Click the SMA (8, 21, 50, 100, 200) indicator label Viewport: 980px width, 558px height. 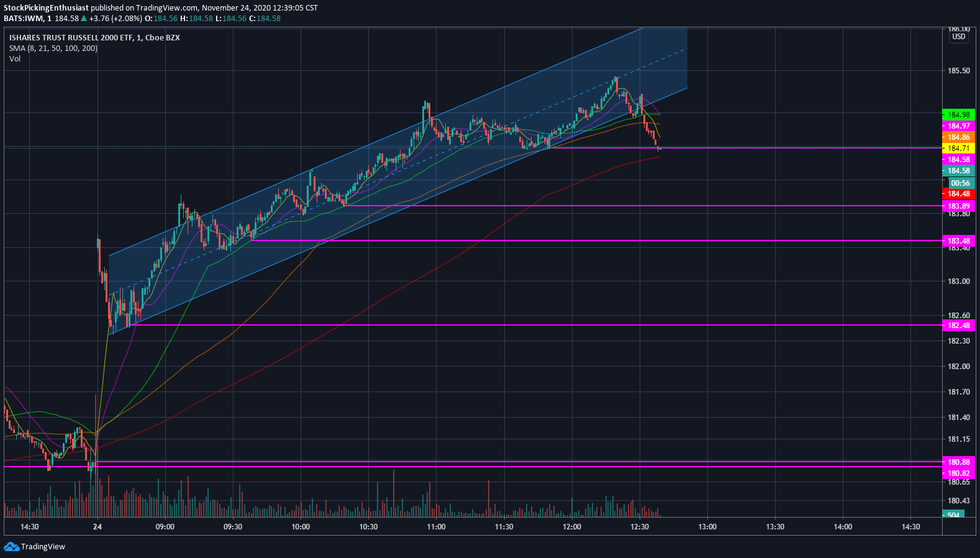53,48
